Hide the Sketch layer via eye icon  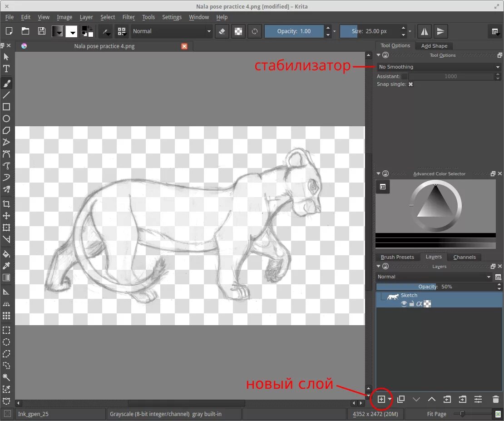click(x=404, y=304)
